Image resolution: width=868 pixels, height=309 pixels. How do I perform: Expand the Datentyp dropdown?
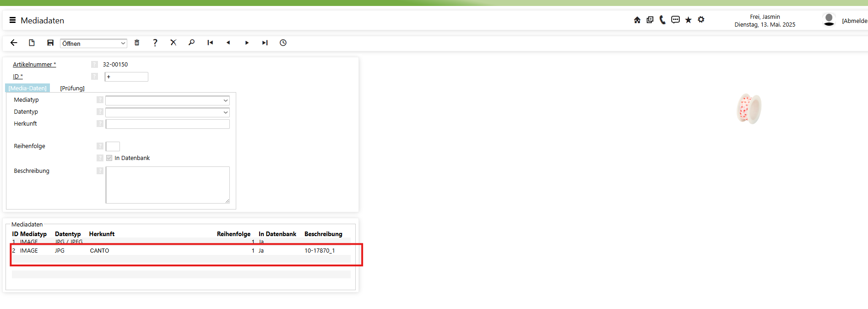pos(167,112)
